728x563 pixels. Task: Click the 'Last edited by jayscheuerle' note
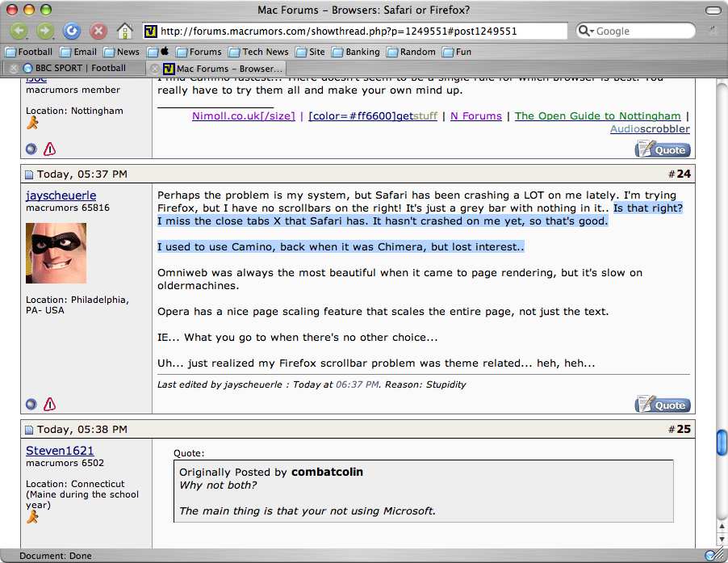pyautogui.click(x=312, y=384)
